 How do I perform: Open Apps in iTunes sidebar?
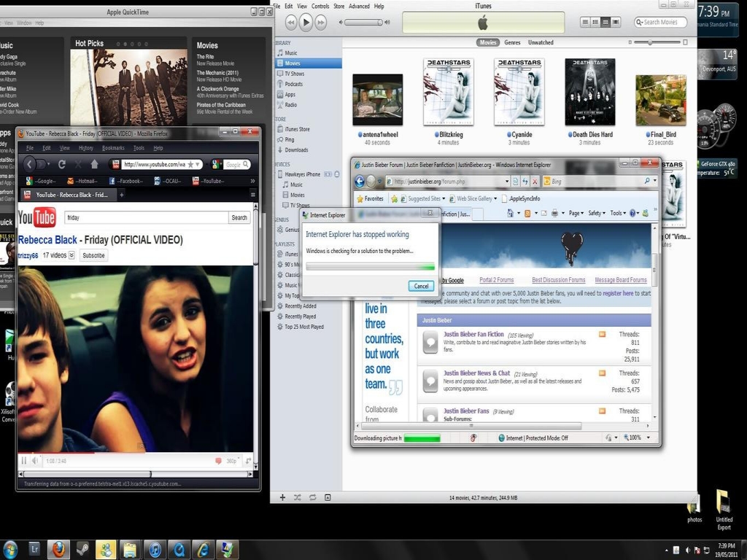tap(290, 94)
